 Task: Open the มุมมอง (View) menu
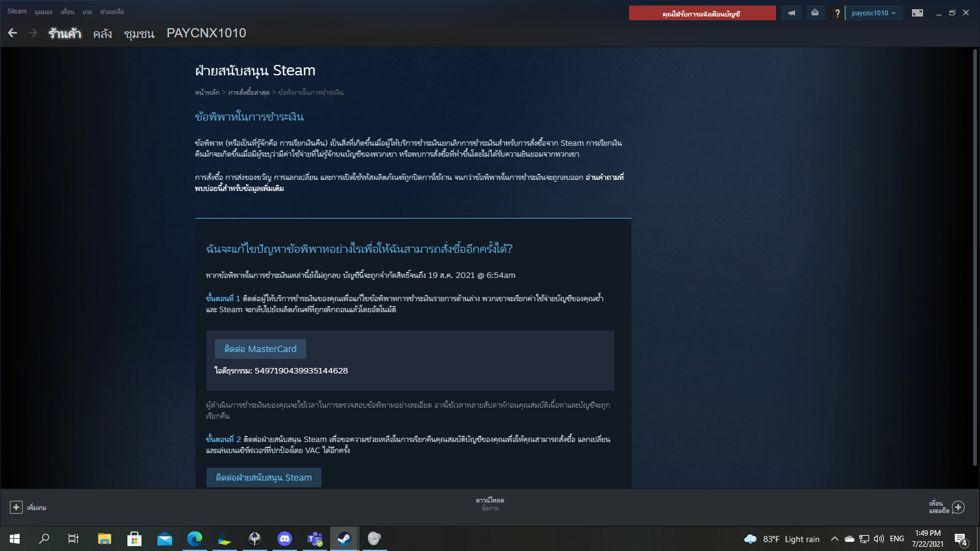click(43, 12)
